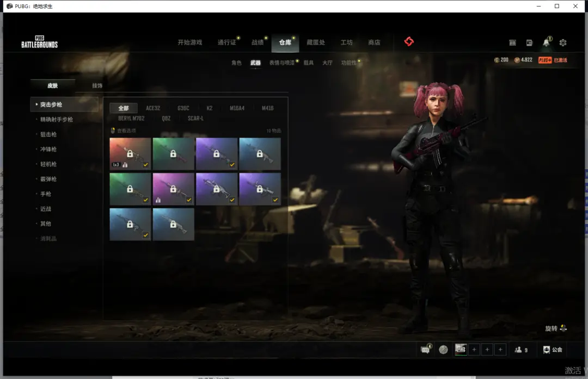Viewport: 588px width, 379px height.
Task: Switch to the 表情与喷漆 sub-tab
Action: click(281, 63)
